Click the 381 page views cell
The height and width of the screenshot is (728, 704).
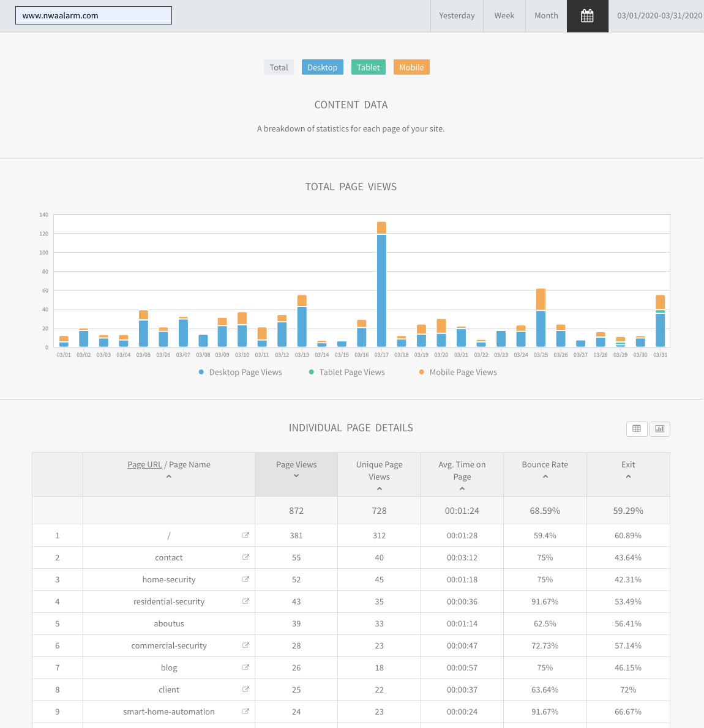coord(296,535)
